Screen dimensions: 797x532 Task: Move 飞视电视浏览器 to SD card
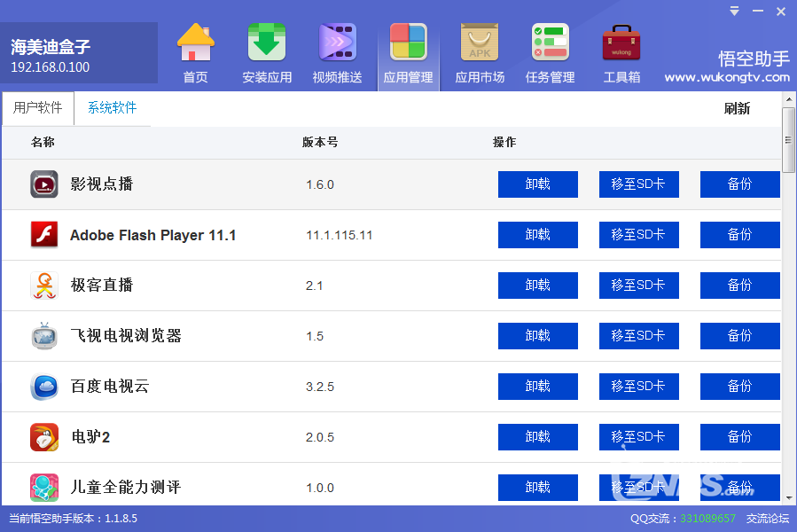coord(639,336)
